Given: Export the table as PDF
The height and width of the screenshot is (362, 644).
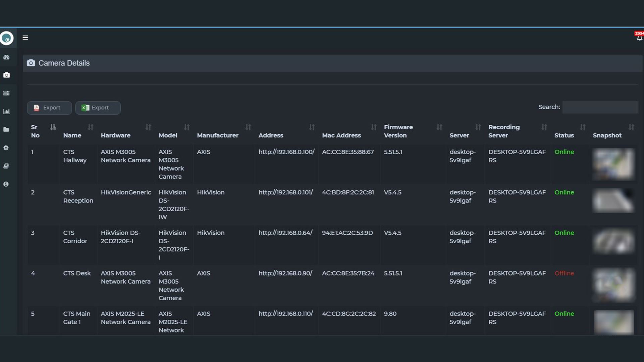Looking at the screenshot, I should tap(49, 108).
